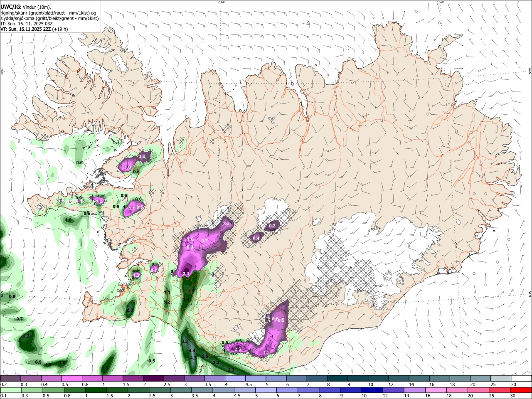Pick the bright red 30 rain swatch

pos(521,390)
